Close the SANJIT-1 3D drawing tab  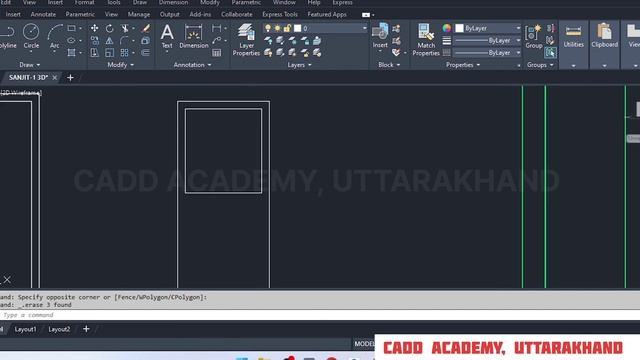tap(55, 77)
